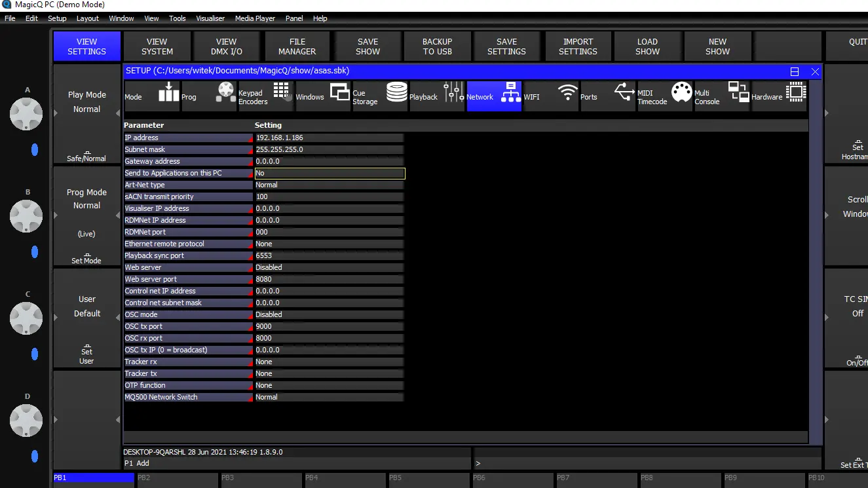Screen dimensions: 868x488
Task: Click the encoder C wheel
Action: click(26, 319)
